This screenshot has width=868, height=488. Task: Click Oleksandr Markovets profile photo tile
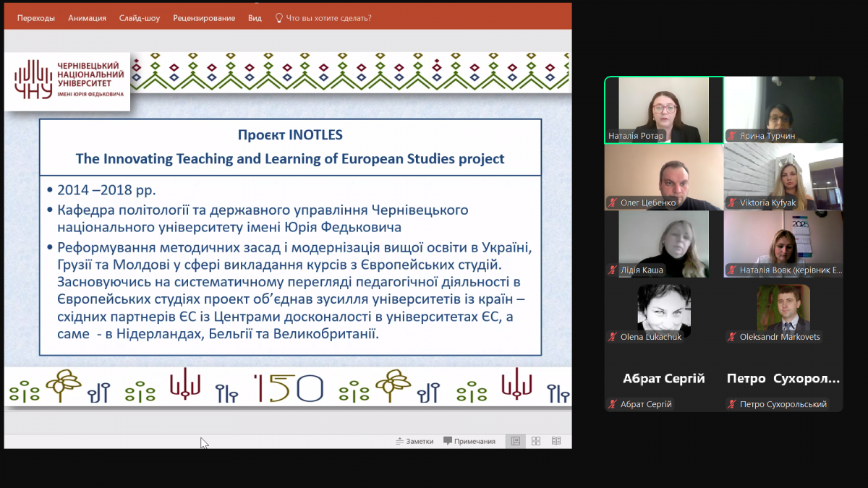[x=783, y=308]
